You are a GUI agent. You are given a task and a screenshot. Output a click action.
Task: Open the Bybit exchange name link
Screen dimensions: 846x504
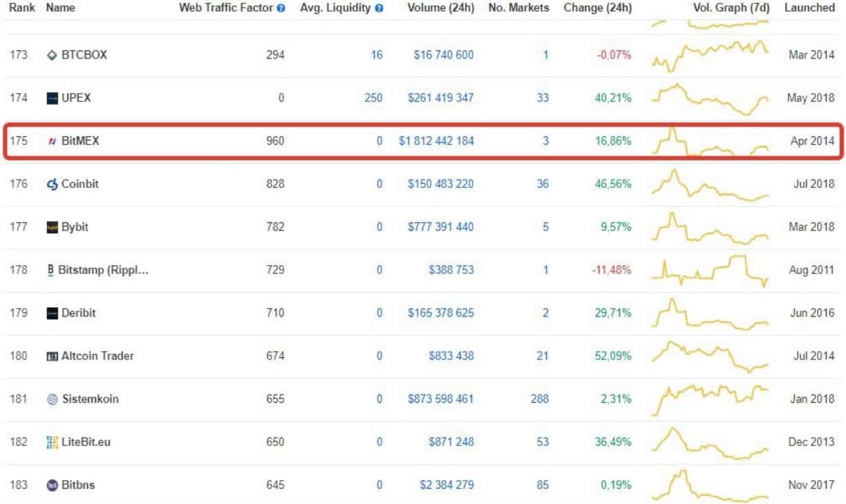pyautogui.click(x=75, y=227)
